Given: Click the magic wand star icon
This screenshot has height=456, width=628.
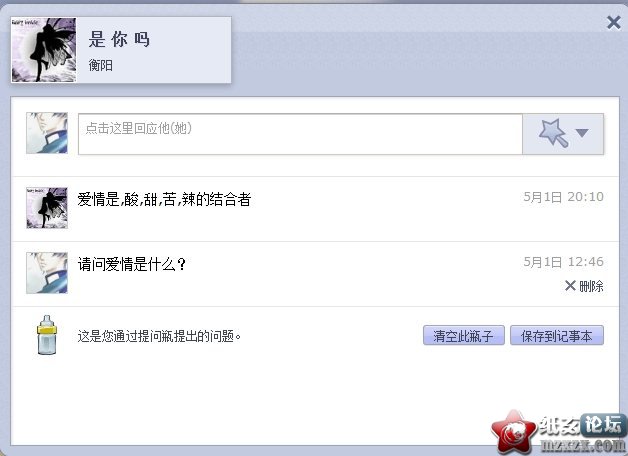Looking at the screenshot, I should click(554, 133).
